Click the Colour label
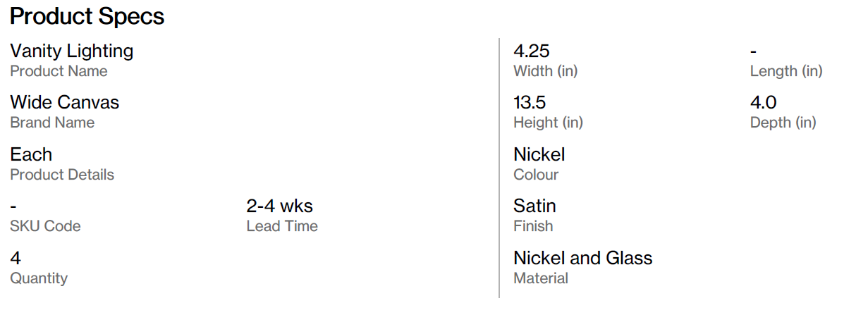 (x=536, y=175)
